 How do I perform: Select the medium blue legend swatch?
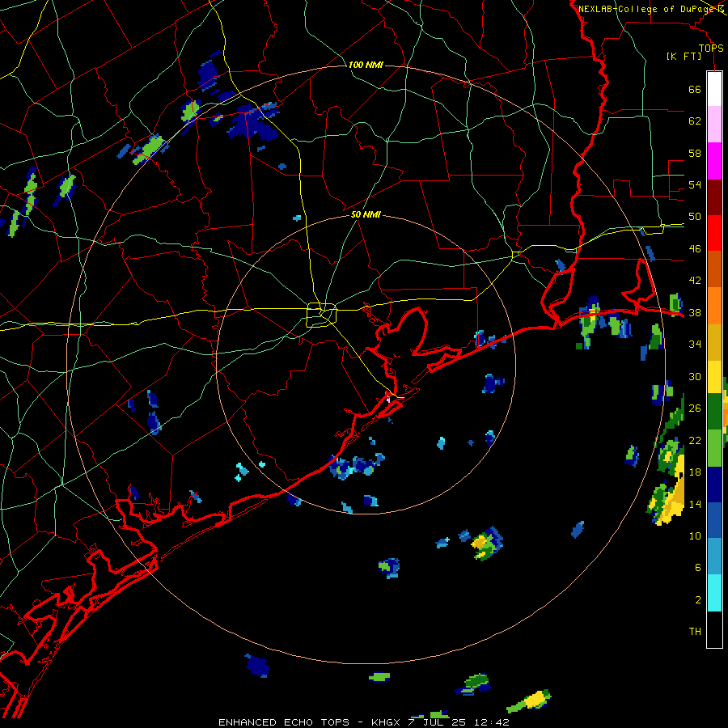tap(714, 520)
